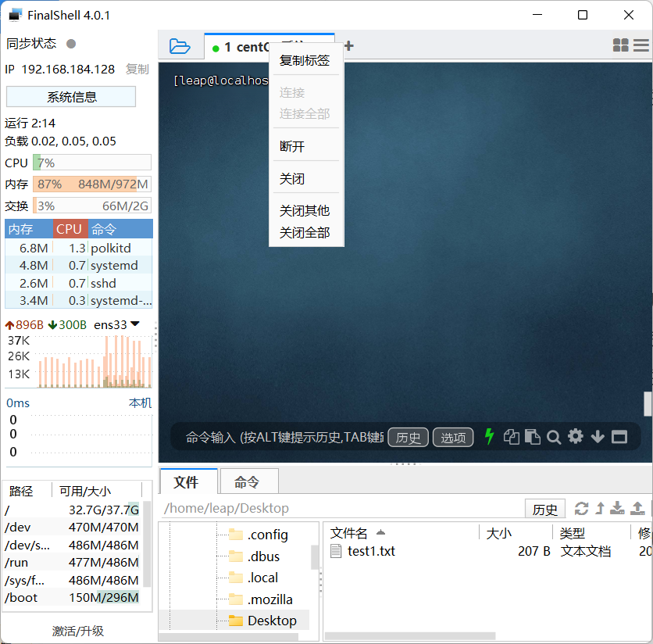Switch to the 文件 tab
Image resolution: width=653 pixels, height=644 pixels.
(189, 482)
